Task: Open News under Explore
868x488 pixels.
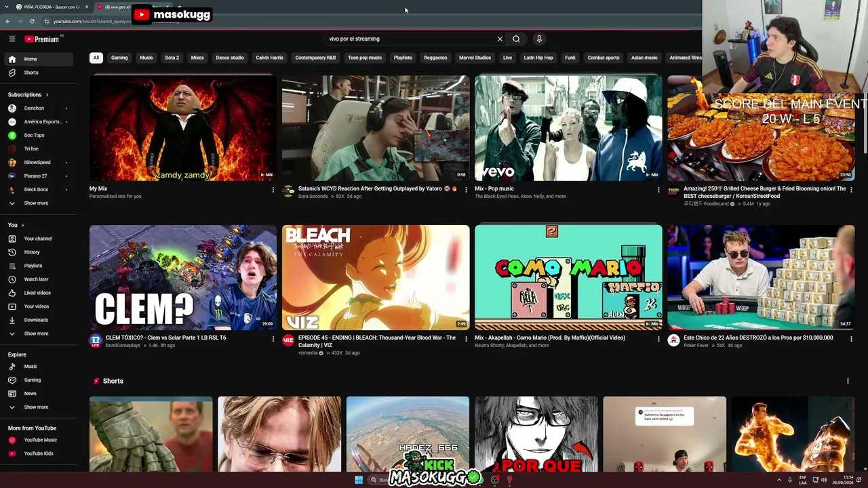Action: [x=38, y=394]
